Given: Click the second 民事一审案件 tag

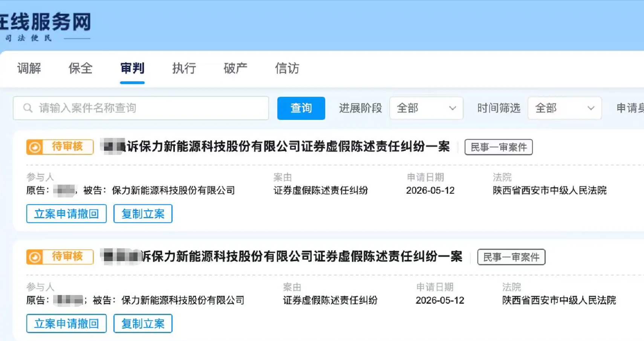Looking at the screenshot, I should click(511, 257).
